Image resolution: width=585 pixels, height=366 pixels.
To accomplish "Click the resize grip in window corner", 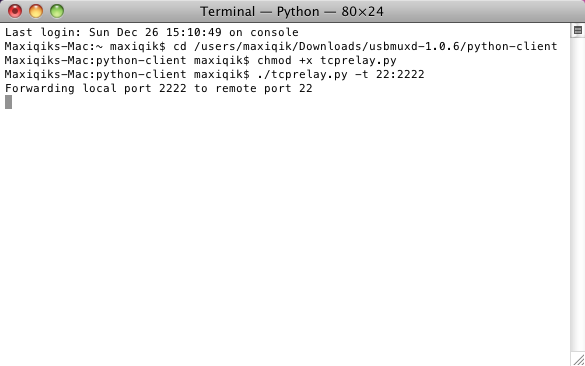I will (579, 360).
